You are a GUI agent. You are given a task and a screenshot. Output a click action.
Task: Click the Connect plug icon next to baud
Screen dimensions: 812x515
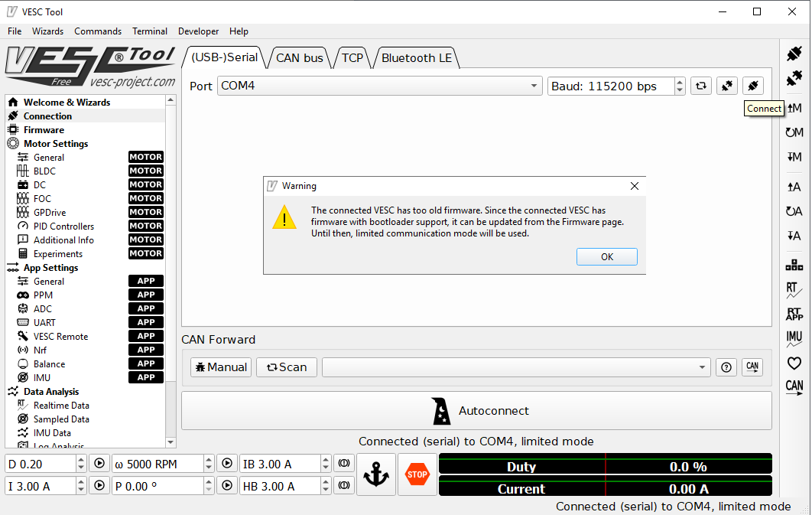[x=752, y=86]
